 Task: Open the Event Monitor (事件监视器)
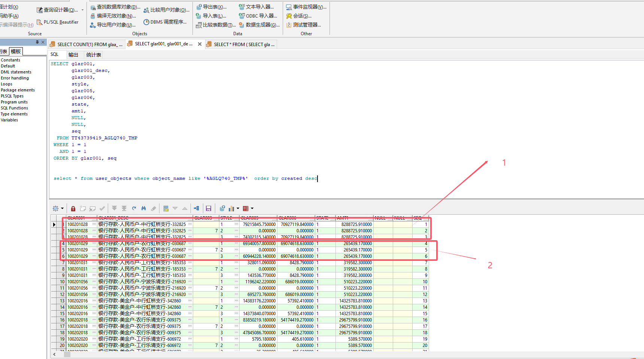(306, 7)
